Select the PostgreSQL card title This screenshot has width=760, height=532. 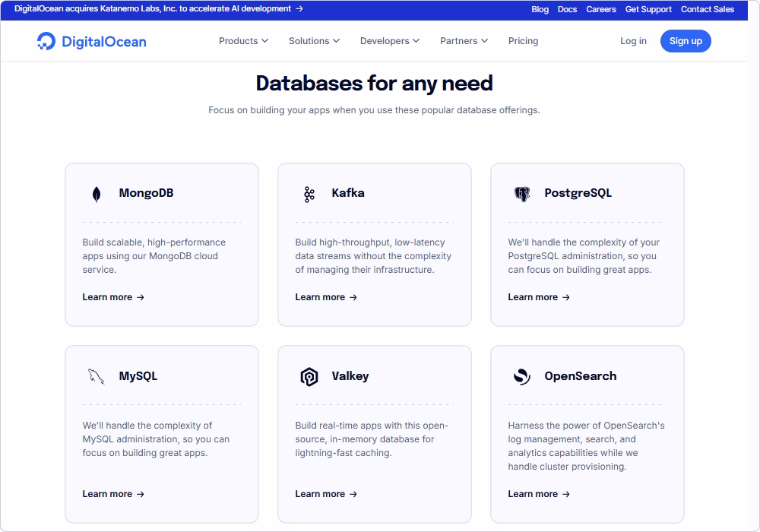pos(578,193)
